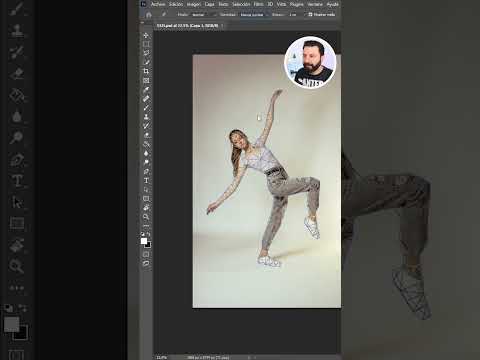Click the Home icon in options bar
This screenshot has width=480, height=360.
click(x=149, y=15)
